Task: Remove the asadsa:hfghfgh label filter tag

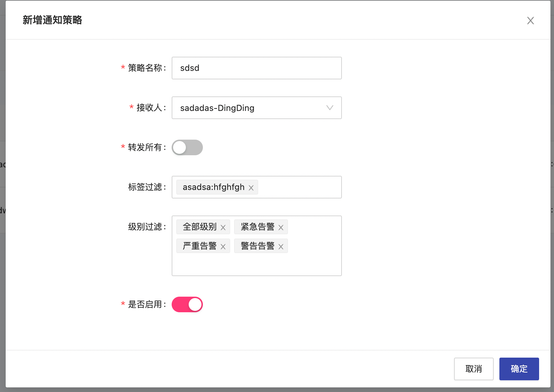Action: [x=251, y=187]
